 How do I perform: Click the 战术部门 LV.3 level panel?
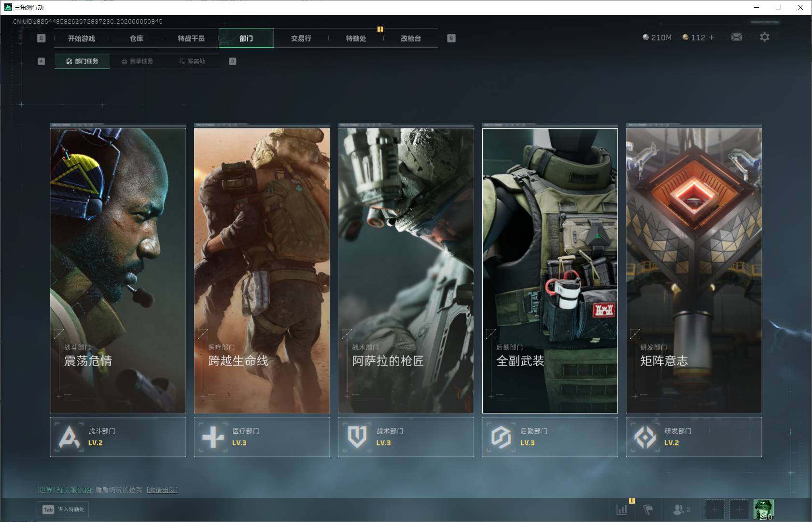point(406,437)
